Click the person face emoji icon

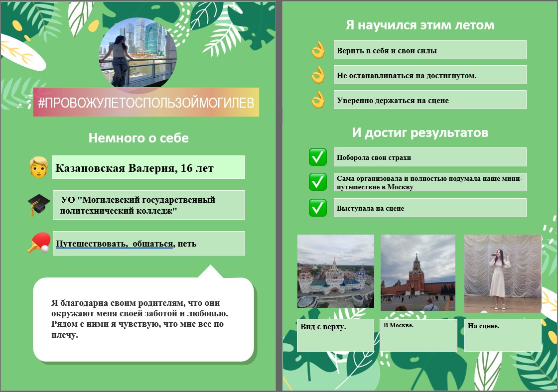coord(39,167)
